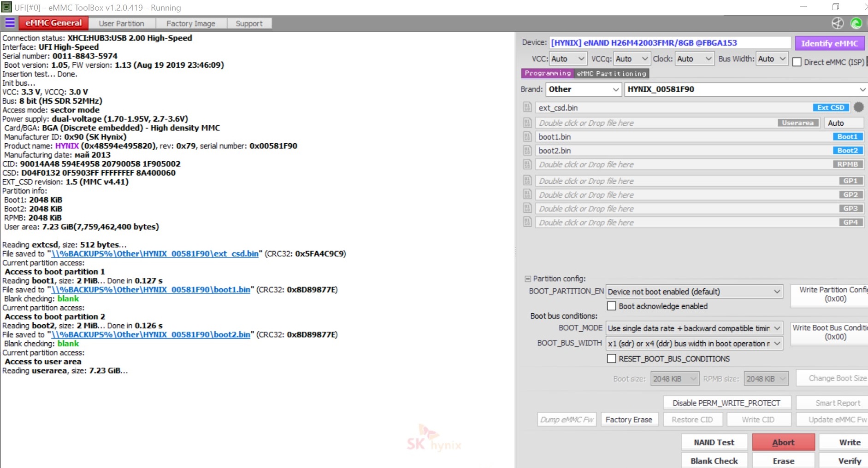Click the gear icon next to Ext CSD
Viewport: 868px width, 468px height.
[858, 107]
